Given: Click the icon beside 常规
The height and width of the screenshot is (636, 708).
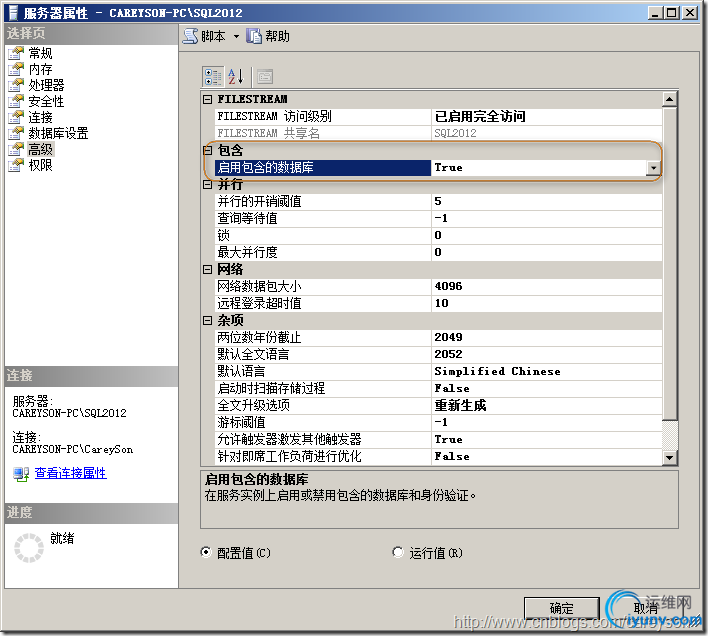Looking at the screenshot, I should 16,53.
